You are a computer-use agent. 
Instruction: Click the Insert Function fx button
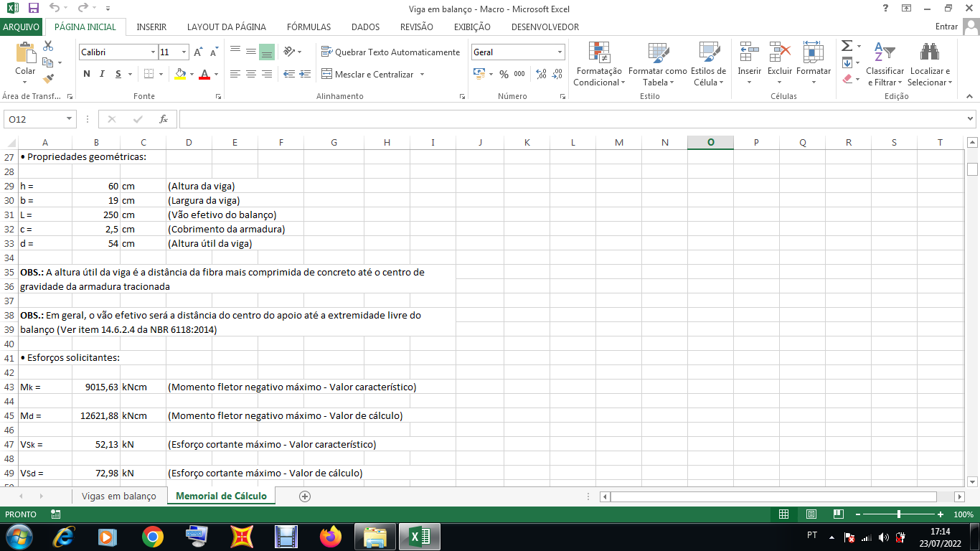pyautogui.click(x=164, y=119)
